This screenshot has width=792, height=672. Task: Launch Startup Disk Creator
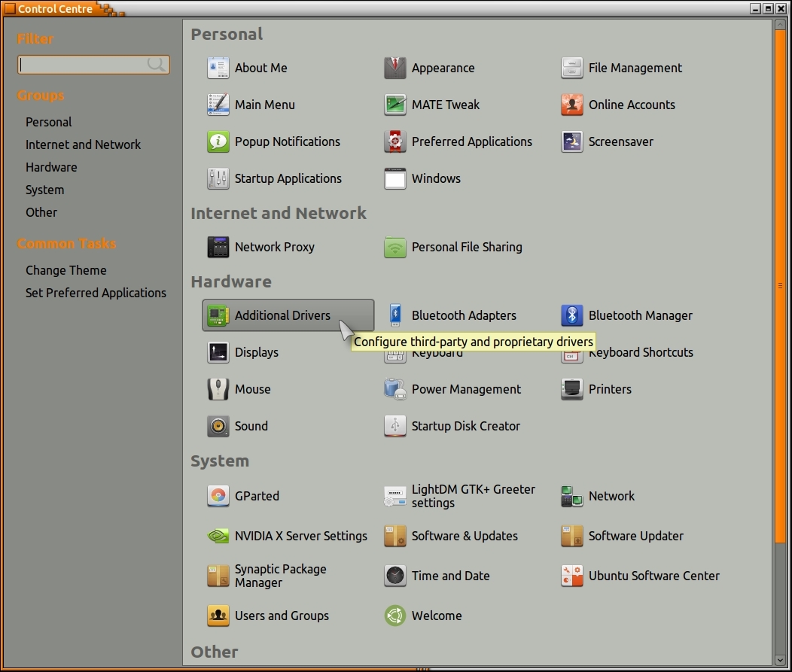tap(452, 426)
